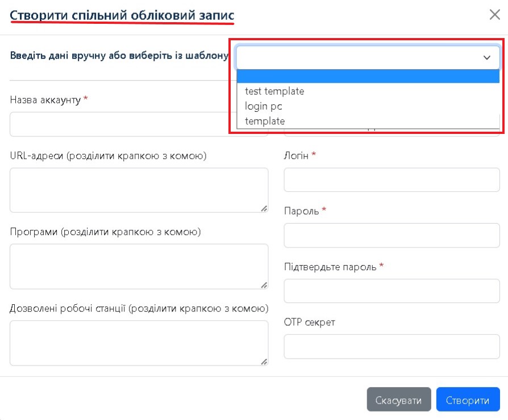The image size is (508, 420).
Task: Click the Програми text area resize handle
Action: point(264,285)
